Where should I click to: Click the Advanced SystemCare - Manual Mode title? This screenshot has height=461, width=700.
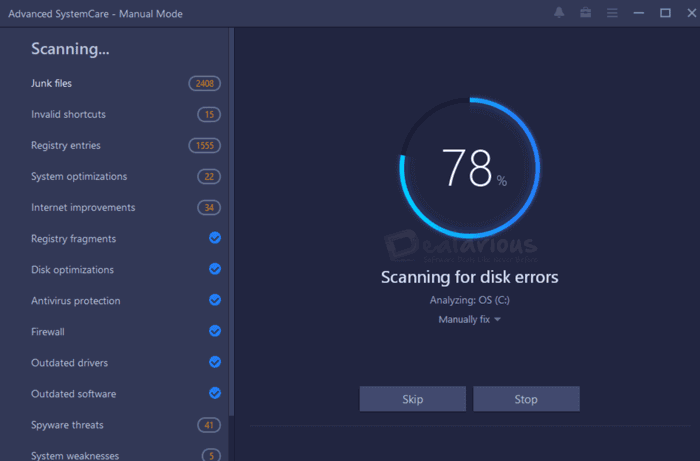(x=95, y=14)
